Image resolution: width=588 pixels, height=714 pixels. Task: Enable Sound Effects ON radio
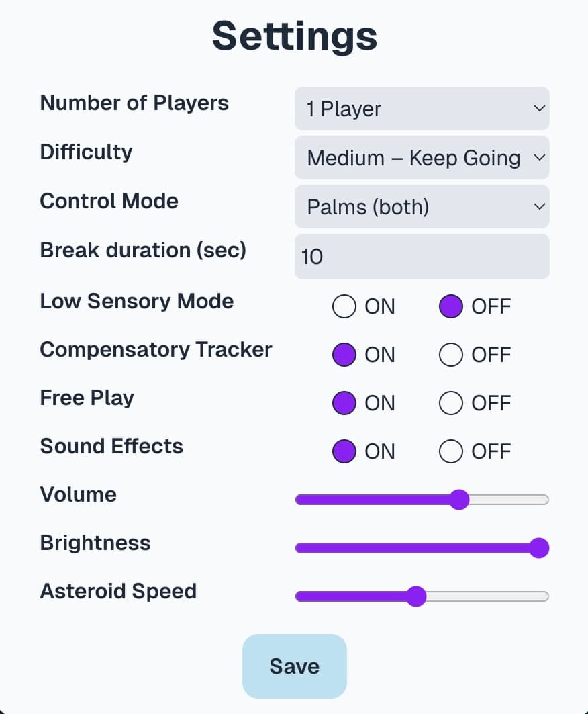pyautogui.click(x=344, y=451)
